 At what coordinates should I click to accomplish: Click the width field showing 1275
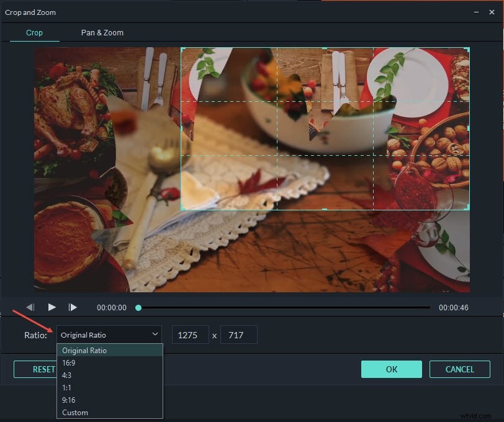pyautogui.click(x=190, y=334)
